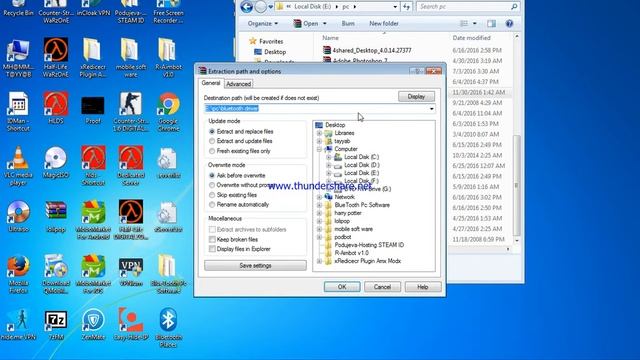Select the hide.me VPN desktop icon
The image size is (640, 360).
(x=18, y=324)
